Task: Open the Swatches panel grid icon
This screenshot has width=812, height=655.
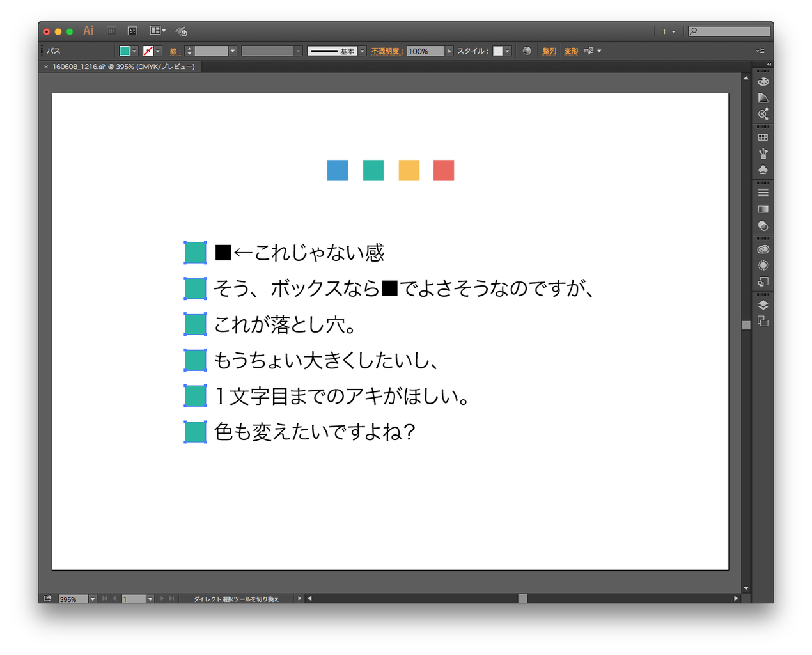Action: click(763, 138)
